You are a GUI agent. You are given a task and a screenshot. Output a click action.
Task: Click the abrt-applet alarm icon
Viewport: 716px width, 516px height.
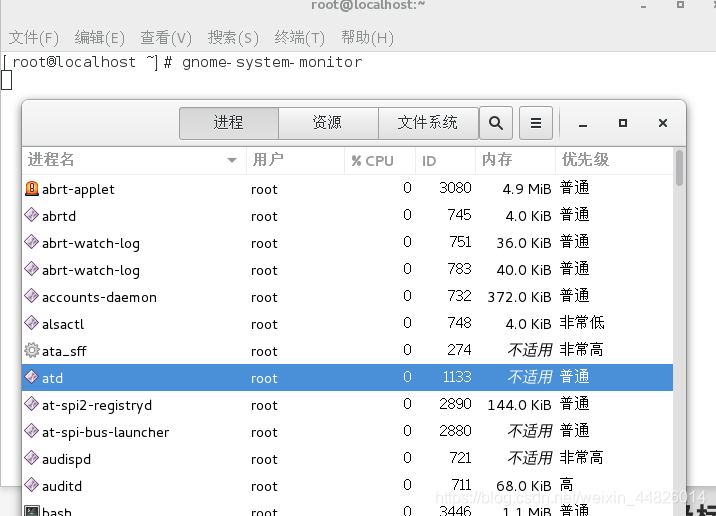click(x=32, y=188)
